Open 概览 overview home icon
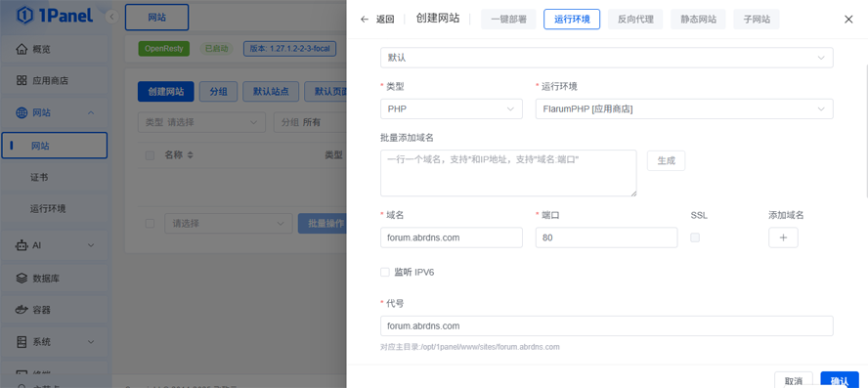The image size is (868, 388). (x=22, y=49)
